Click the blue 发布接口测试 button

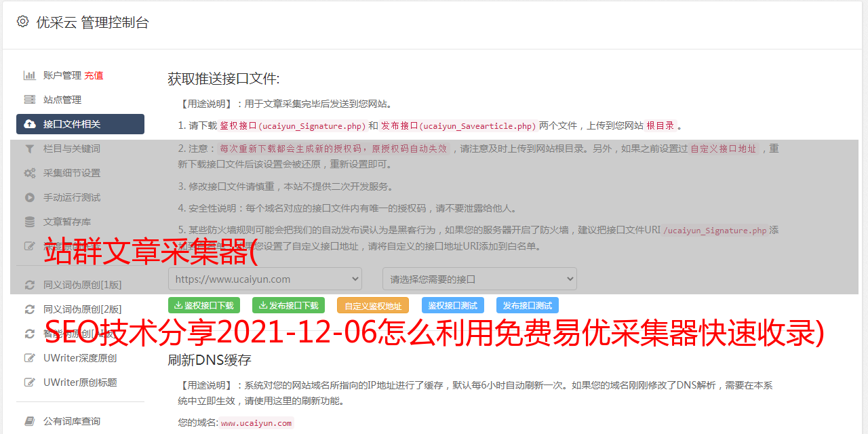point(528,305)
